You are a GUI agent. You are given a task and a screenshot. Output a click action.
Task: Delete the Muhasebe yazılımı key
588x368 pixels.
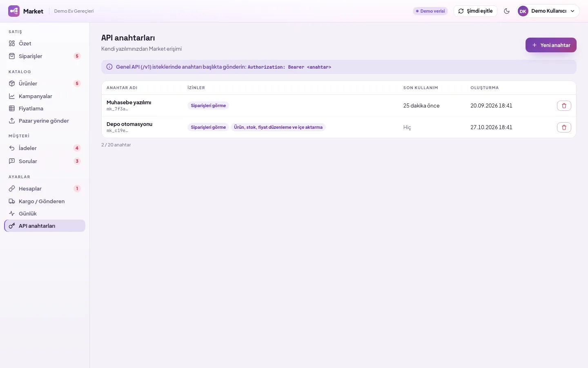pos(564,105)
